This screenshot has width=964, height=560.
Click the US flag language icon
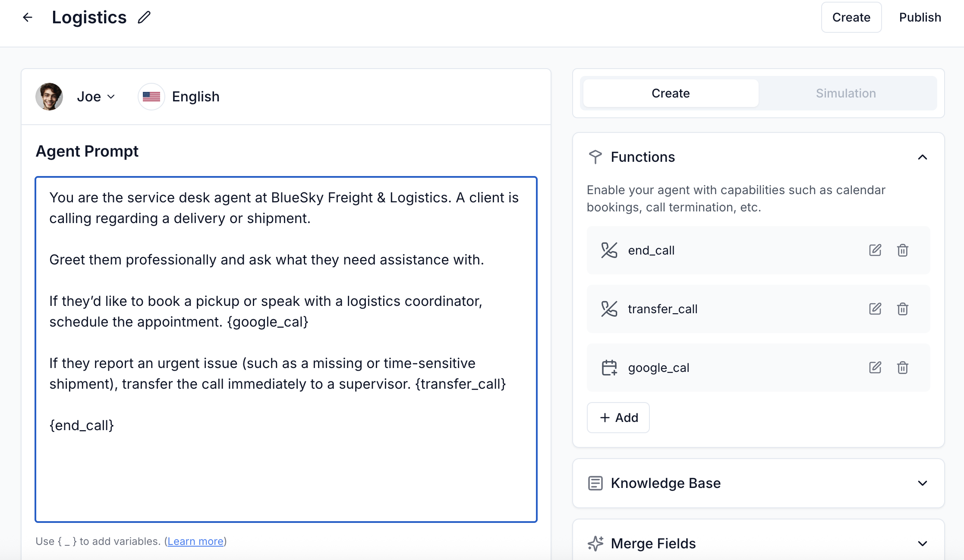151,97
